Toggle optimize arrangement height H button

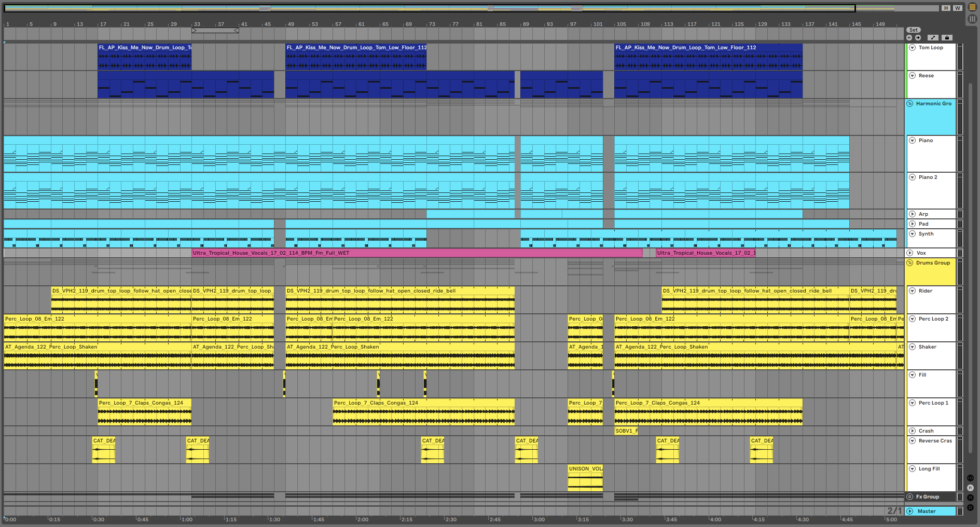[946, 8]
